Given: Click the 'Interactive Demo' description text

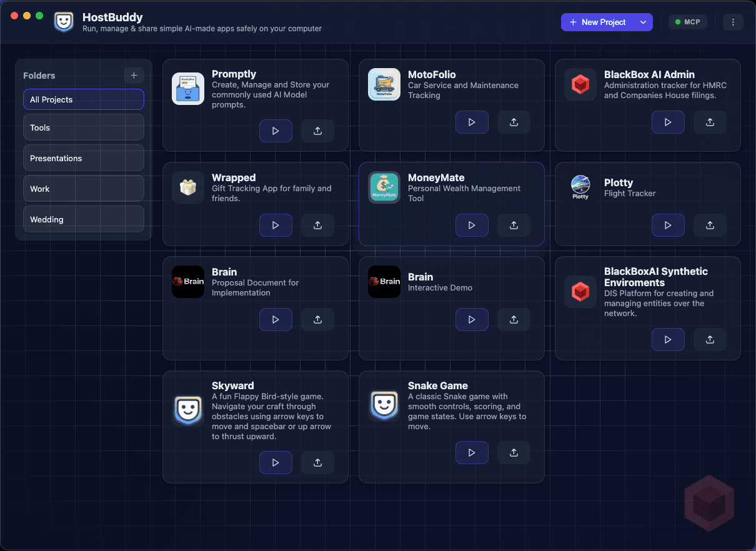Looking at the screenshot, I should pyautogui.click(x=440, y=287).
